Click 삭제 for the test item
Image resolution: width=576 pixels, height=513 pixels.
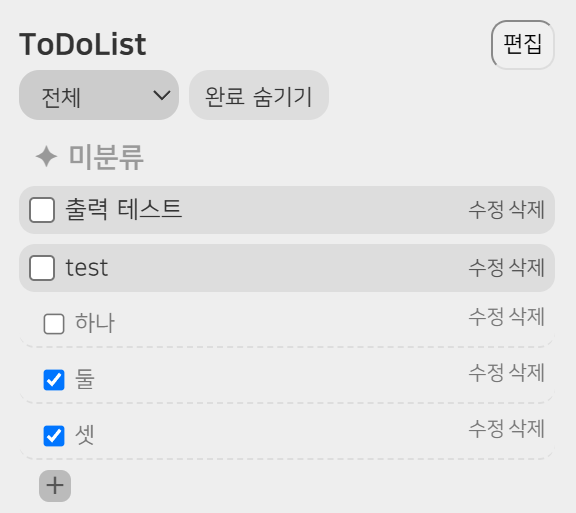(x=526, y=268)
